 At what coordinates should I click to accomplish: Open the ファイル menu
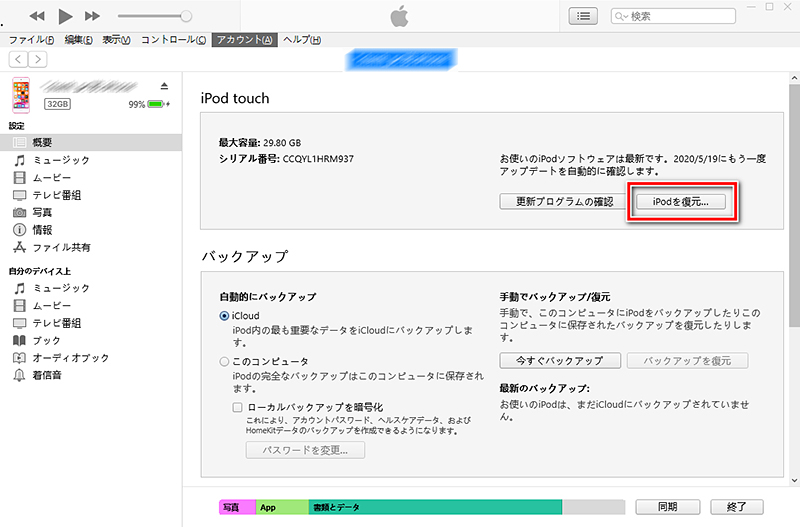[31, 40]
